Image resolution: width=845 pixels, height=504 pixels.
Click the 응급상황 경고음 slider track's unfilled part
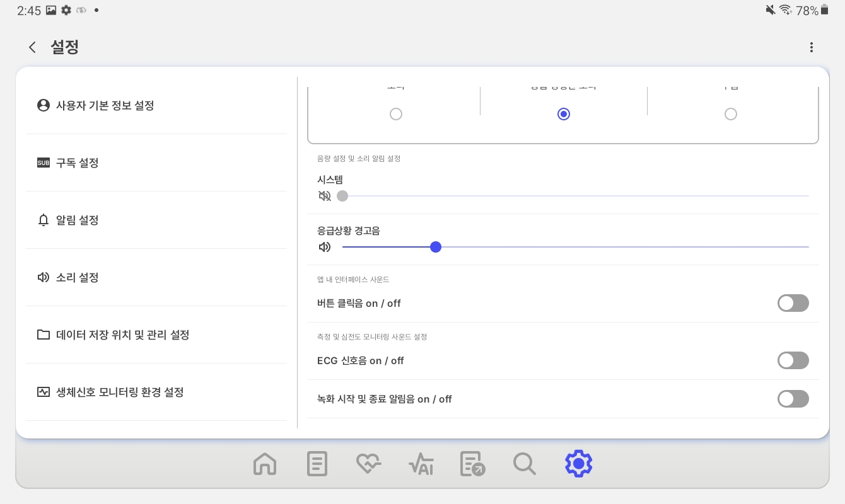pos(625,247)
